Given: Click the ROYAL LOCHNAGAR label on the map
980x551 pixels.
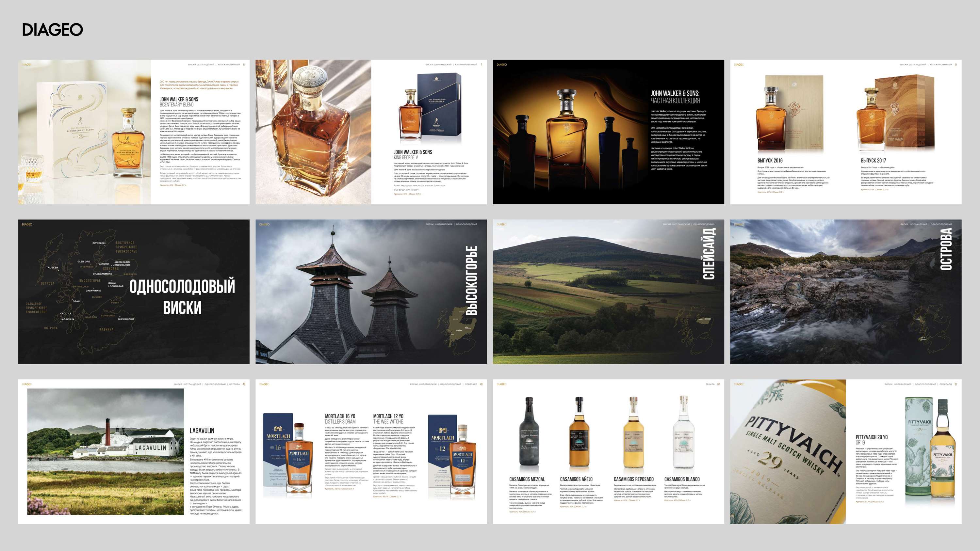Looking at the screenshot, I should pyautogui.click(x=116, y=284).
